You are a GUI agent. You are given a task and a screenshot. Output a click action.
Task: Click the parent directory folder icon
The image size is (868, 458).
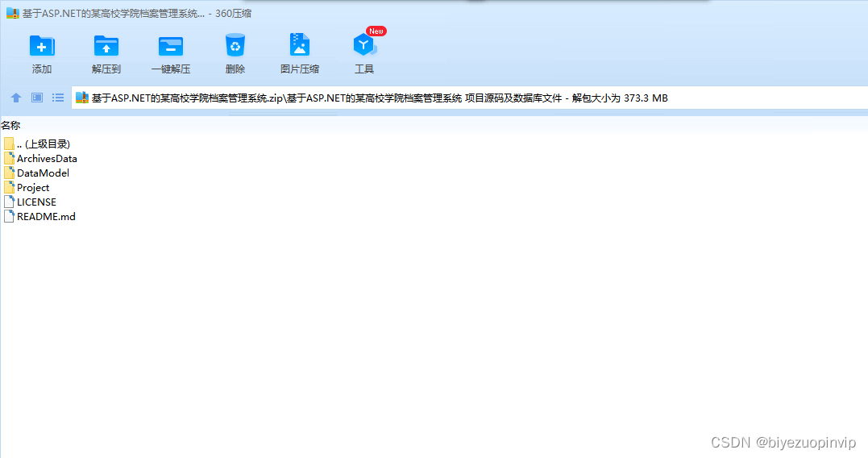point(9,144)
